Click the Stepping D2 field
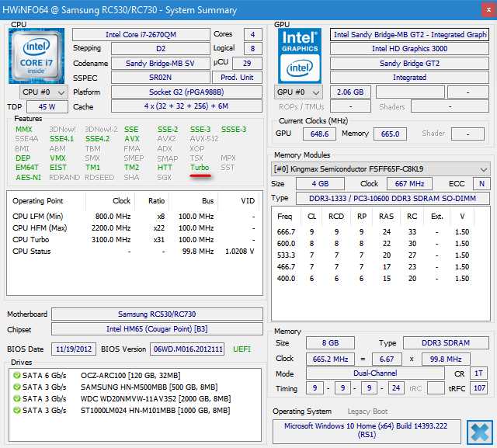The image size is (497, 448). tap(161, 49)
